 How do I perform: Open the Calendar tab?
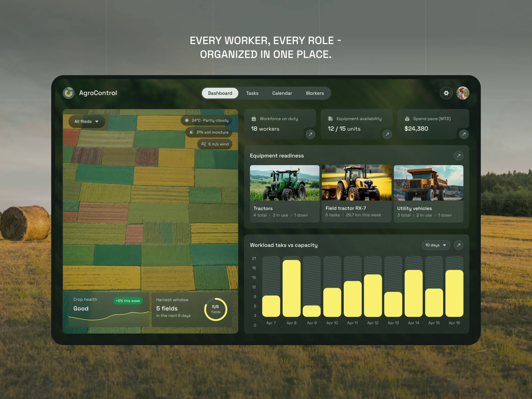(282, 93)
